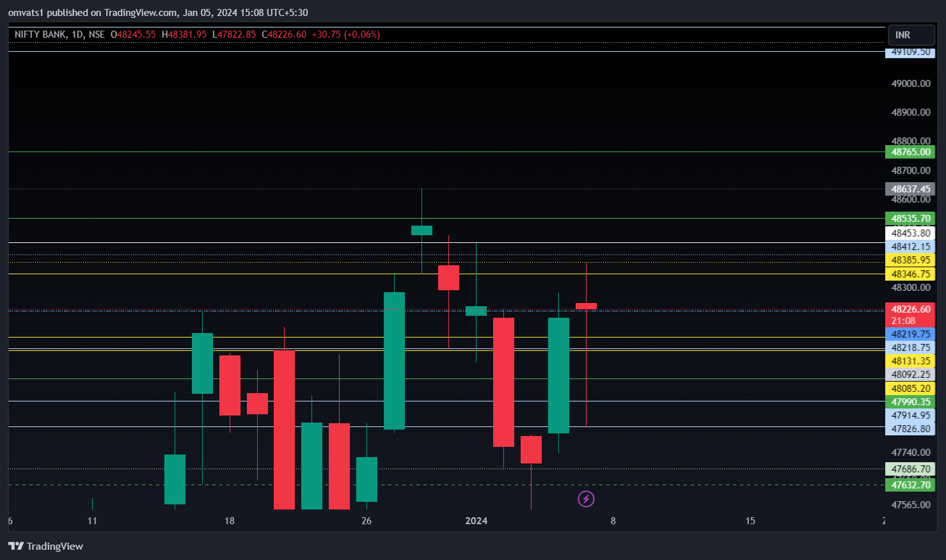Click the 26 date label on the time axis
The image size is (946, 560).
tap(367, 521)
